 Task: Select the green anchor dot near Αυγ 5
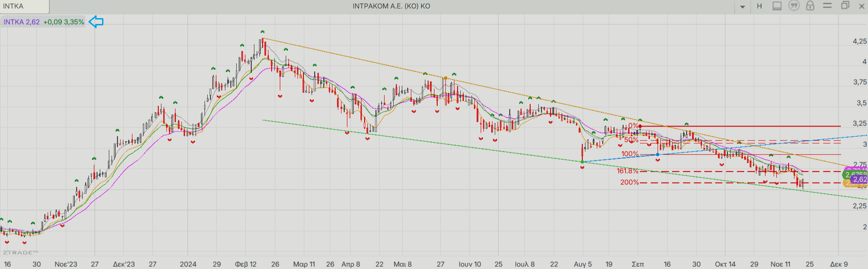coord(582,162)
